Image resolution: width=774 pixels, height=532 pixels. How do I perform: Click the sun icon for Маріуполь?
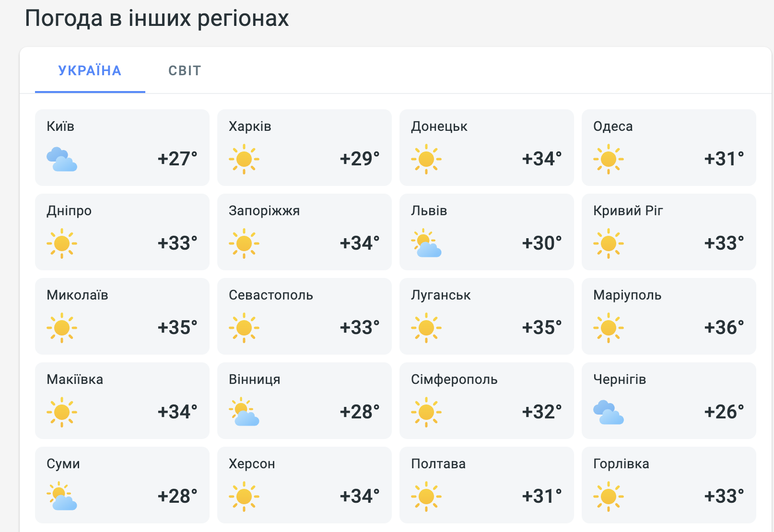point(609,328)
